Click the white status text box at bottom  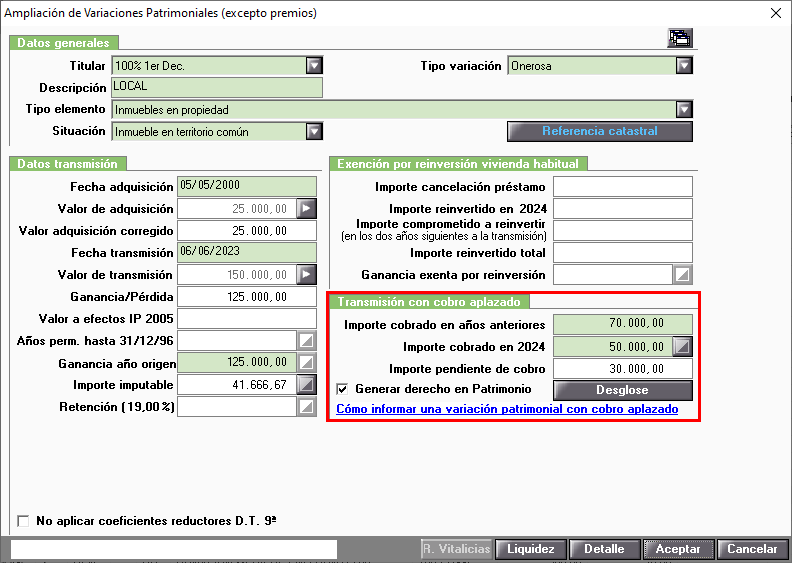(x=174, y=549)
